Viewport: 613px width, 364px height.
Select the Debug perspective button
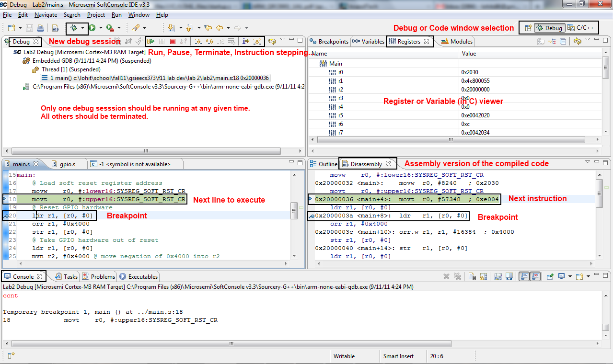point(549,28)
